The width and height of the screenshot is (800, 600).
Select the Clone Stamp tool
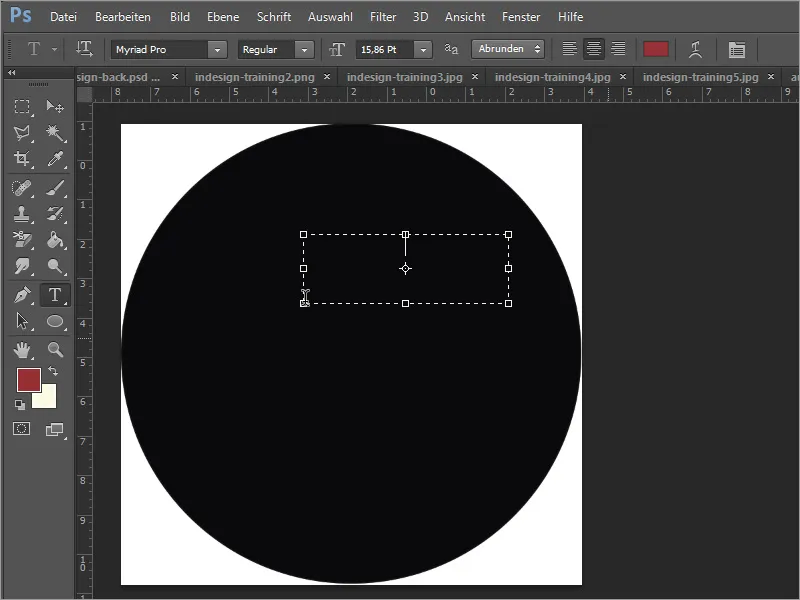[x=21, y=214]
